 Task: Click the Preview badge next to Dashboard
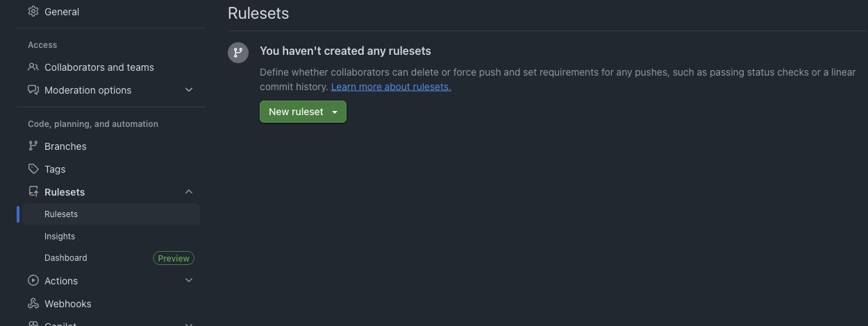(x=174, y=258)
